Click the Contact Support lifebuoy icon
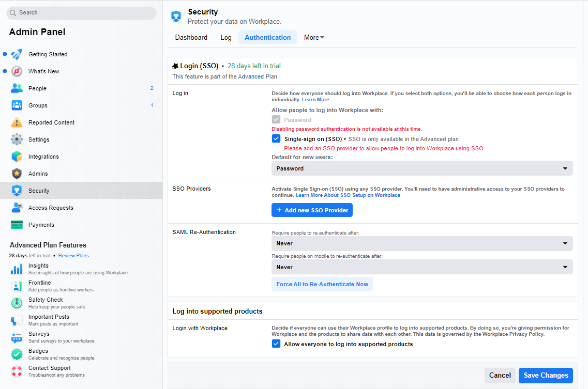Screen dimensions: 588x389 click(x=17, y=371)
